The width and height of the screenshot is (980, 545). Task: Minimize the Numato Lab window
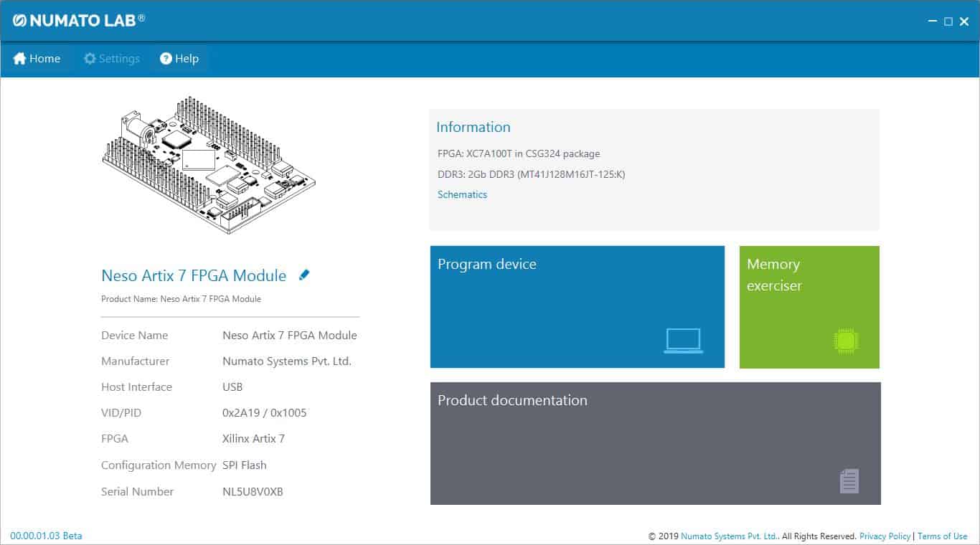[932, 22]
